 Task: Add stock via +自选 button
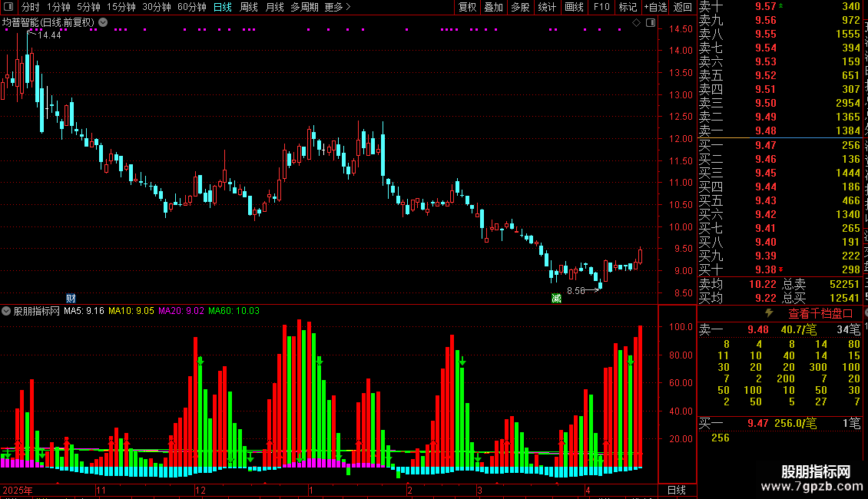[x=656, y=7]
